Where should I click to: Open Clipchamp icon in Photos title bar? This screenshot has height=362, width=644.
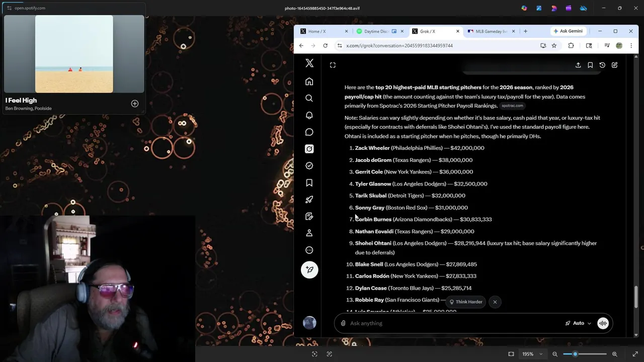point(569,8)
